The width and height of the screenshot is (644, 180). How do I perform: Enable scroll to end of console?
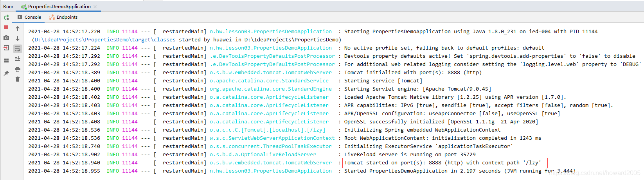tap(18, 59)
